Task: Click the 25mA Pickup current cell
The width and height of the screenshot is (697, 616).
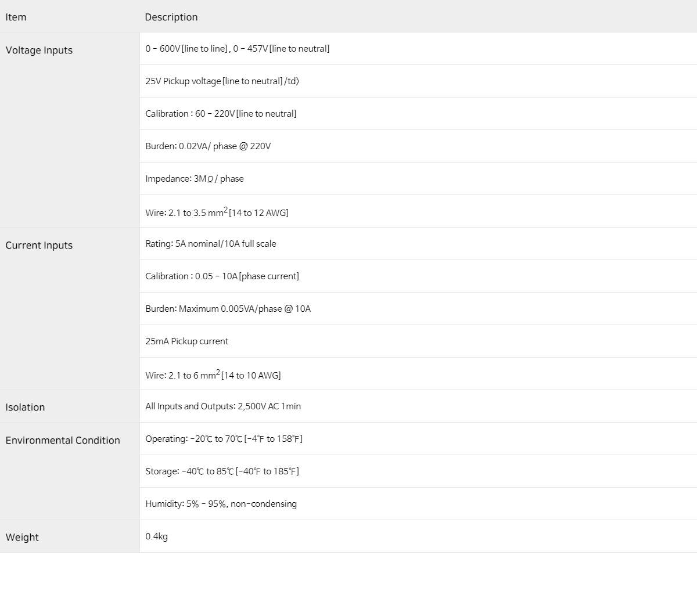Action: click(x=186, y=341)
